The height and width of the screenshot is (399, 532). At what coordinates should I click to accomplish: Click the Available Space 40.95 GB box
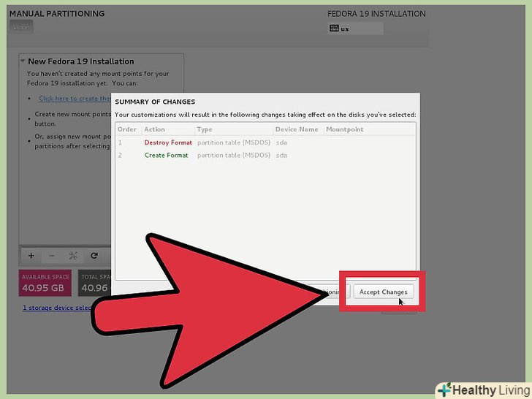45,283
